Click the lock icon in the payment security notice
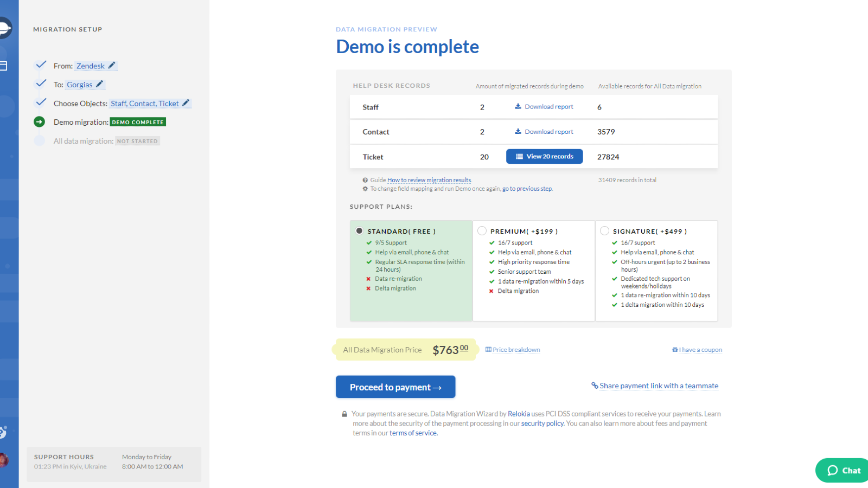 click(344, 413)
